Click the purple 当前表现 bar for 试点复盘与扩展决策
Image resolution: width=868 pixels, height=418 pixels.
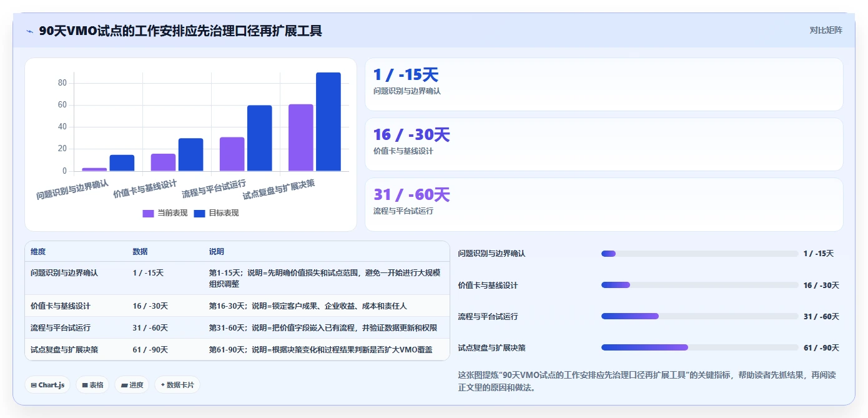tap(300, 137)
